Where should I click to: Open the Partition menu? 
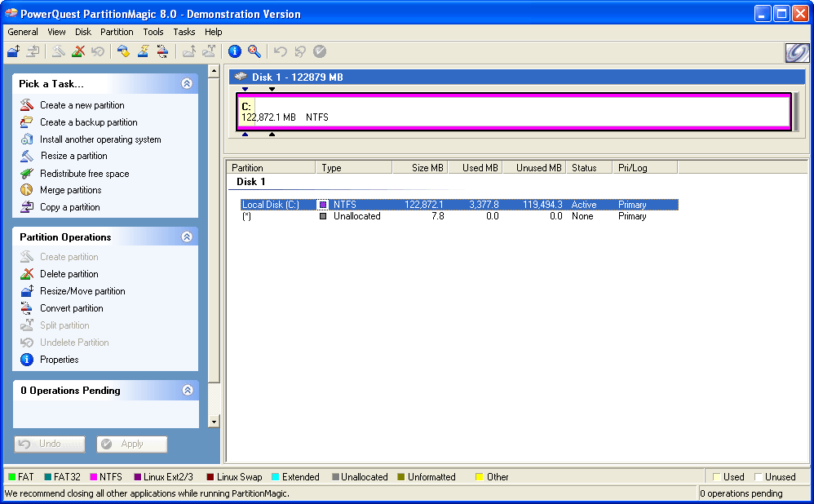(x=117, y=32)
